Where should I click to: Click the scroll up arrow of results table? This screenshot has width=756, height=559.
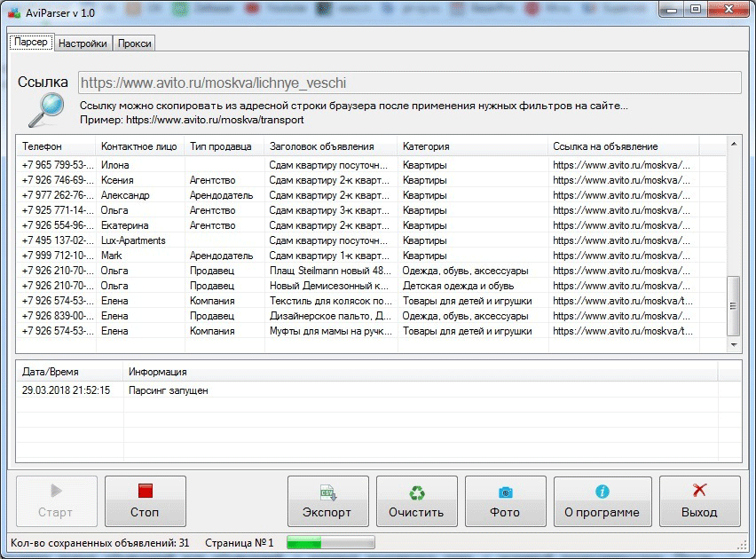(733, 144)
